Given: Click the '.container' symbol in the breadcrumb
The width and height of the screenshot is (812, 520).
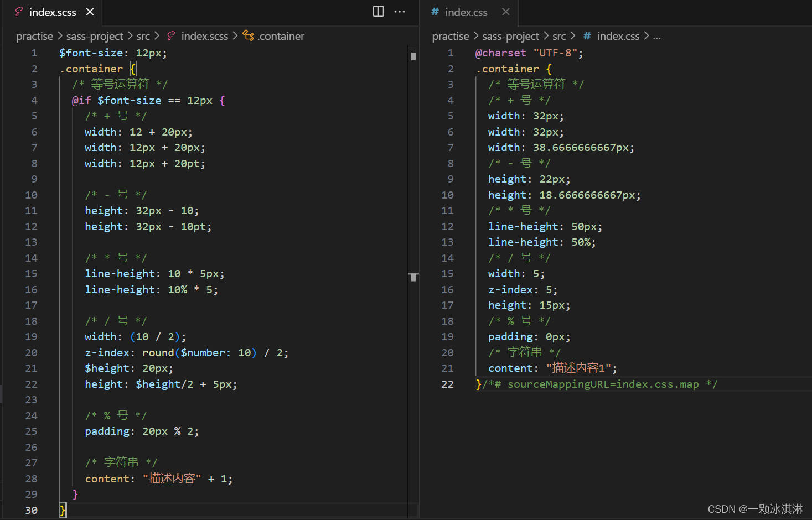Looking at the screenshot, I should tap(281, 36).
